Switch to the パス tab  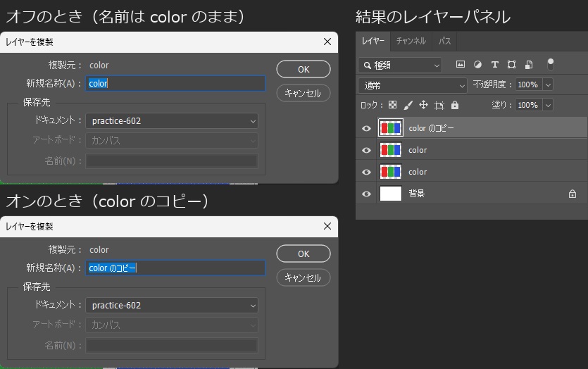click(x=444, y=41)
